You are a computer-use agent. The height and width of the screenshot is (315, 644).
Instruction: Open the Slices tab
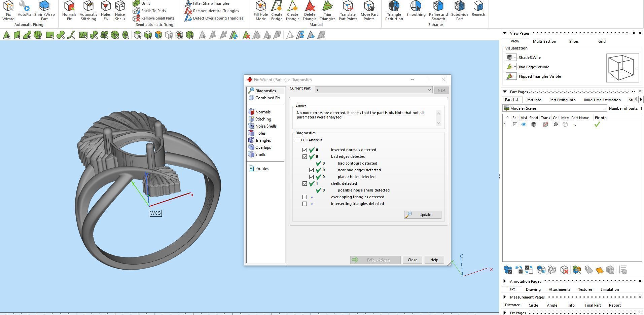point(574,41)
